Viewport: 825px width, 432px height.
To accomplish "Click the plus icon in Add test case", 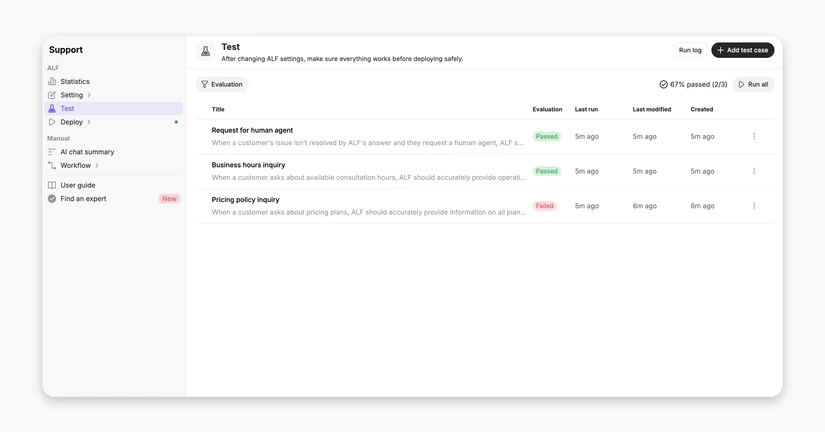I will pos(720,50).
